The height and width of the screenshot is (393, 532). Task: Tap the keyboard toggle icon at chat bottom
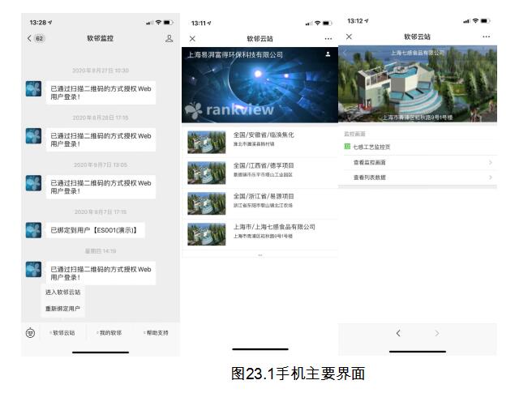(30, 332)
